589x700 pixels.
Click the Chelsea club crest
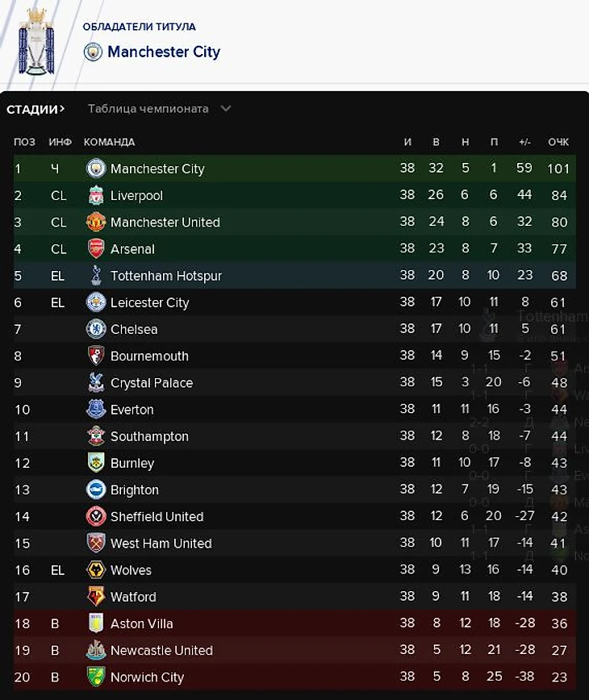pos(96,329)
